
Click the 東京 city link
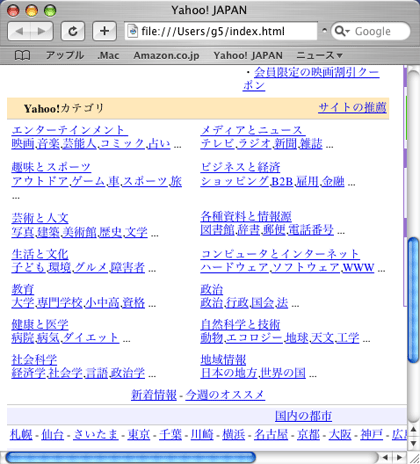[x=139, y=434]
